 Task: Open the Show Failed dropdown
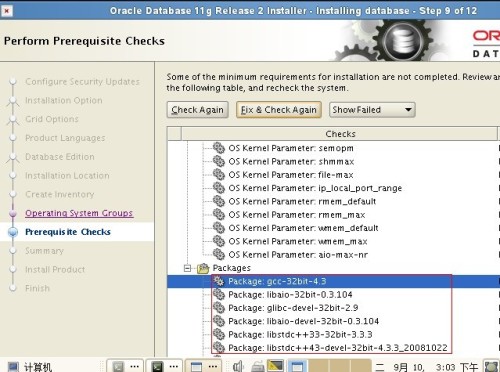(372, 110)
